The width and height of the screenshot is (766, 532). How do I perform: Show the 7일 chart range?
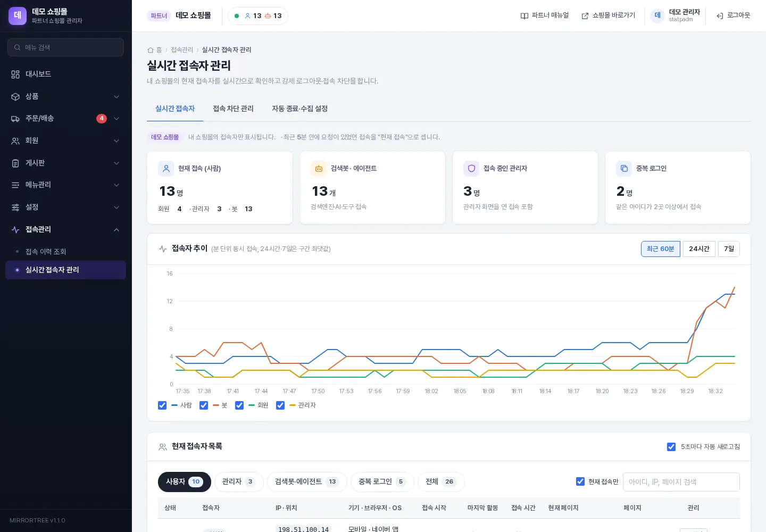729,249
